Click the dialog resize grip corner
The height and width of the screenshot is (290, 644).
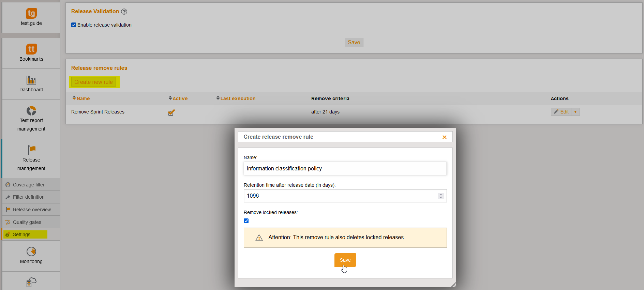pos(453,285)
